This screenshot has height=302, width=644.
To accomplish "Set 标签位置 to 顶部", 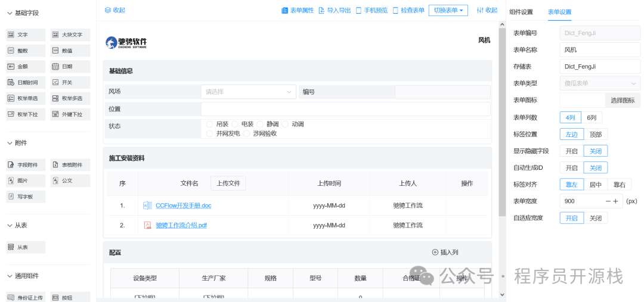I will point(596,134).
